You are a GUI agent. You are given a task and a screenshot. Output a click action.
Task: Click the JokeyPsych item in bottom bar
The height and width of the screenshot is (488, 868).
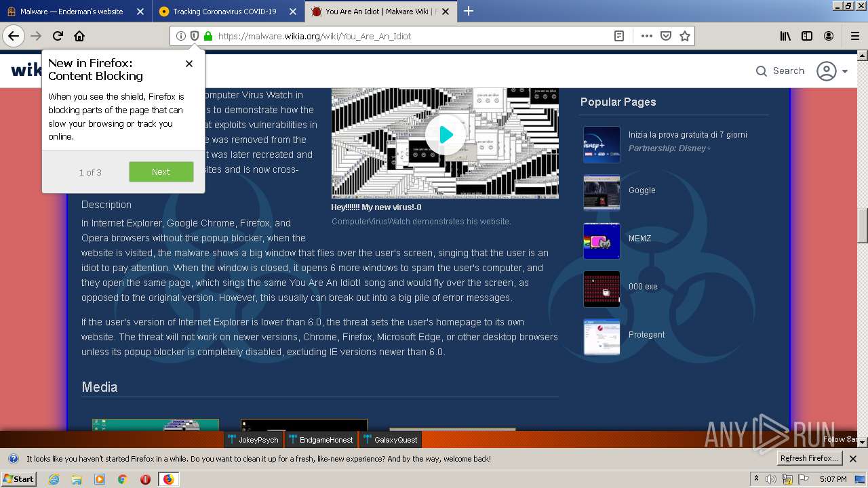[253, 440]
